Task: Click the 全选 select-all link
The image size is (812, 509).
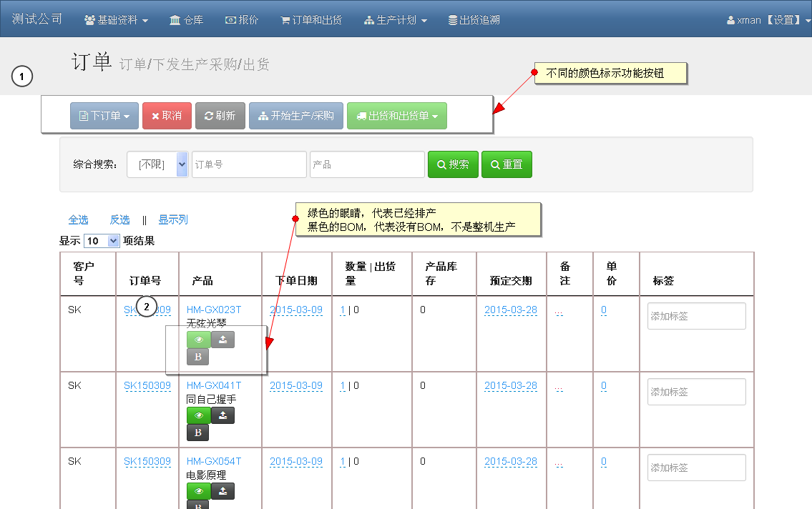Action: coord(78,219)
